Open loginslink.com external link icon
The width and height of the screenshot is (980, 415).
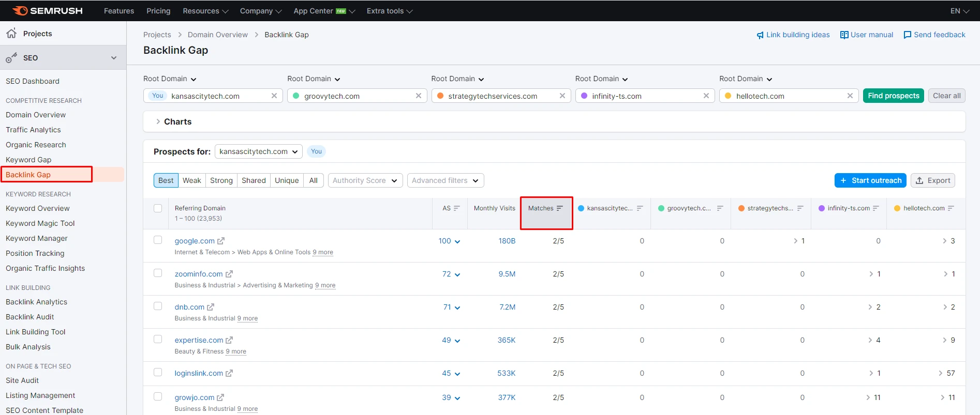[229, 373]
